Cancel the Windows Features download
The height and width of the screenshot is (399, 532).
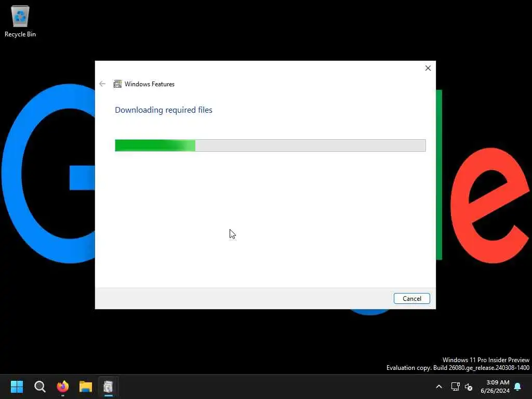click(411, 299)
